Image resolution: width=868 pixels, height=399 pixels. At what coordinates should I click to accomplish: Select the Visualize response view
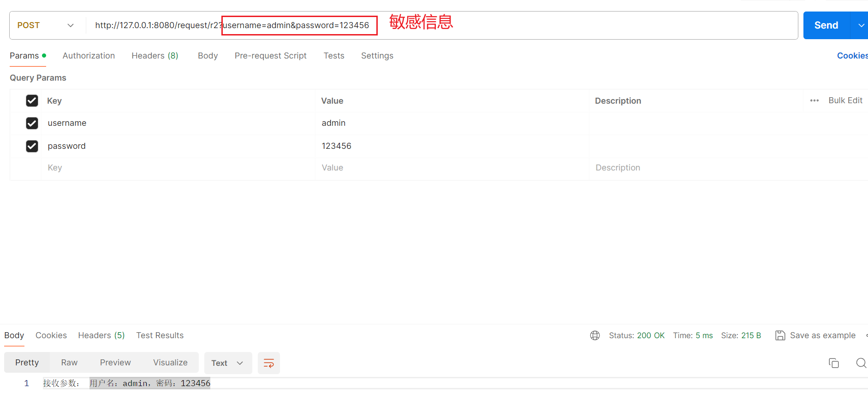[x=170, y=363]
